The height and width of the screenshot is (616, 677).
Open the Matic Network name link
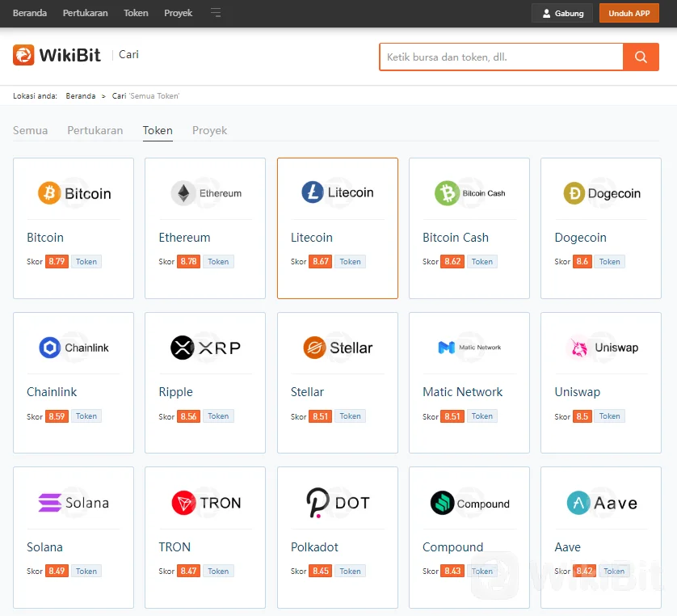click(x=462, y=392)
